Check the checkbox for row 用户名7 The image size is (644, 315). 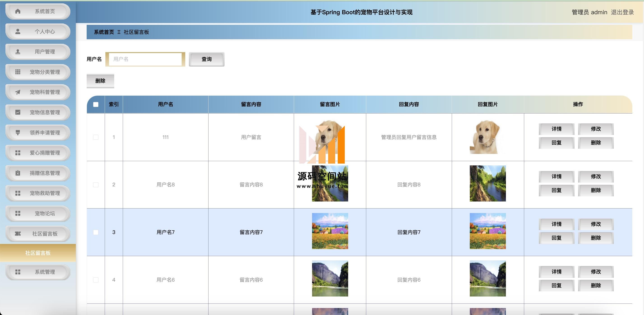pos(96,232)
